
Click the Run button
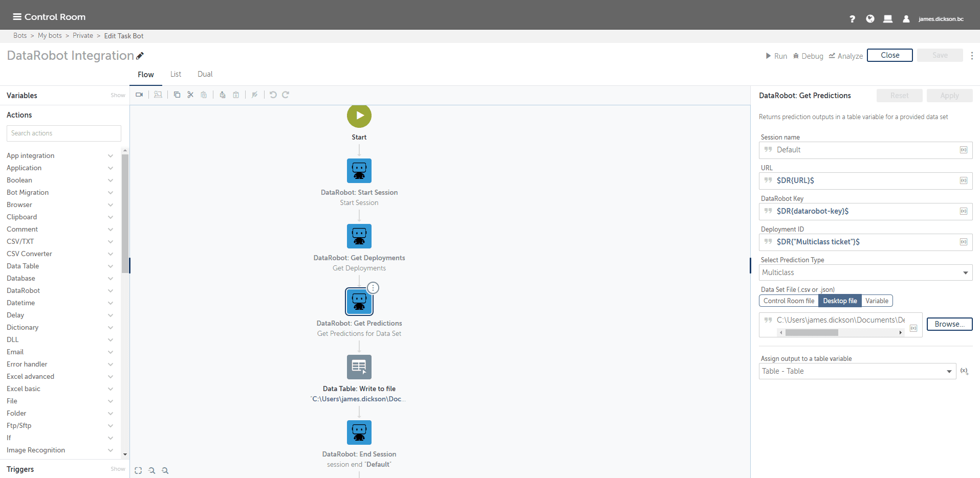[776, 56]
